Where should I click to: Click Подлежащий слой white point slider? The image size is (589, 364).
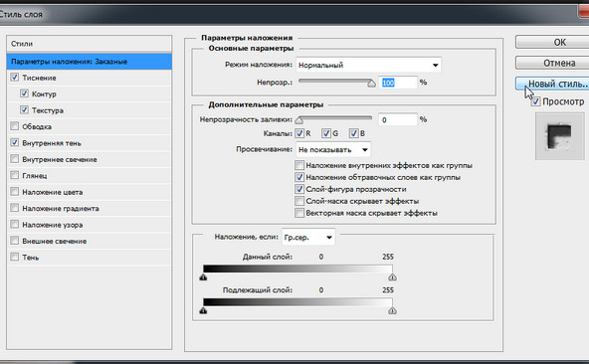pos(393,310)
